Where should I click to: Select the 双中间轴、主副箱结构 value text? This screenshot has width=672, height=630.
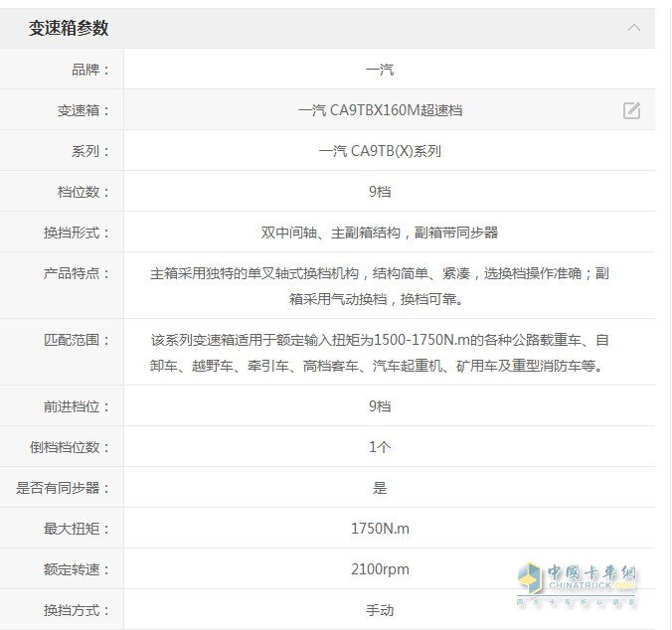tap(380, 233)
